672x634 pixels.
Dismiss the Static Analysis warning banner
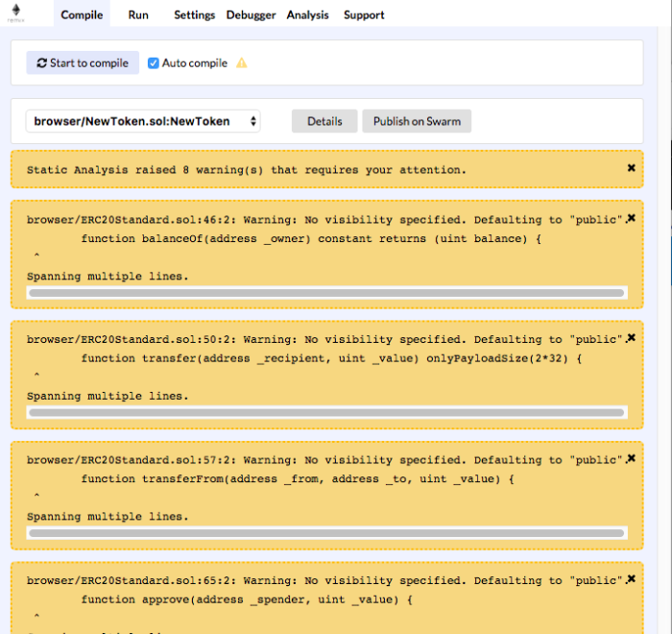[x=631, y=168]
